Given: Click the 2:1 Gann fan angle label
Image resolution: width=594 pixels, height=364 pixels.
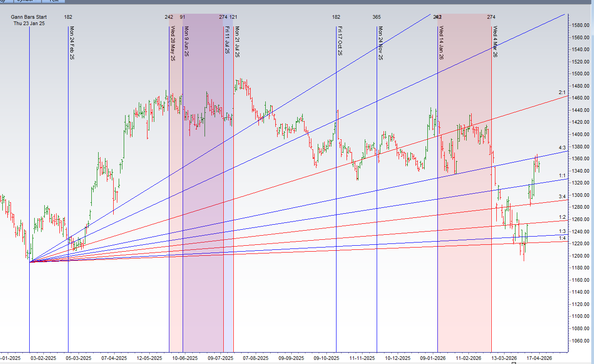Looking at the screenshot, I should pyautogui.click(x=562, y=93).
